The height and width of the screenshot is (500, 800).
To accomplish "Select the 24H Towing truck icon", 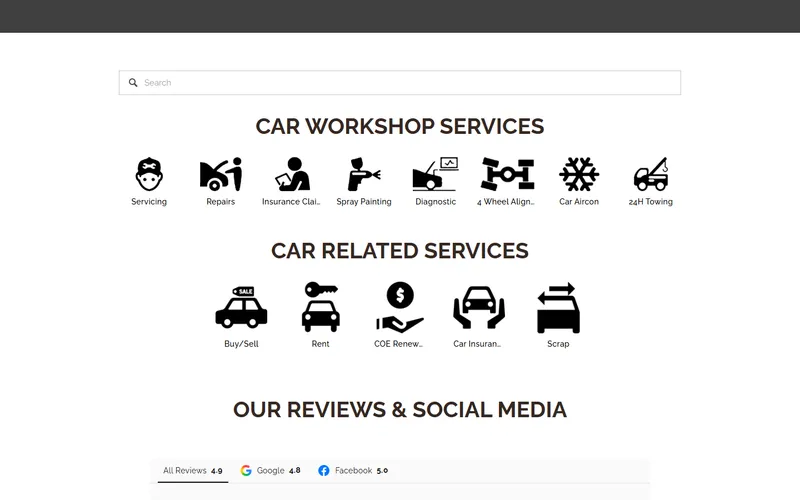I will [651, 174].
